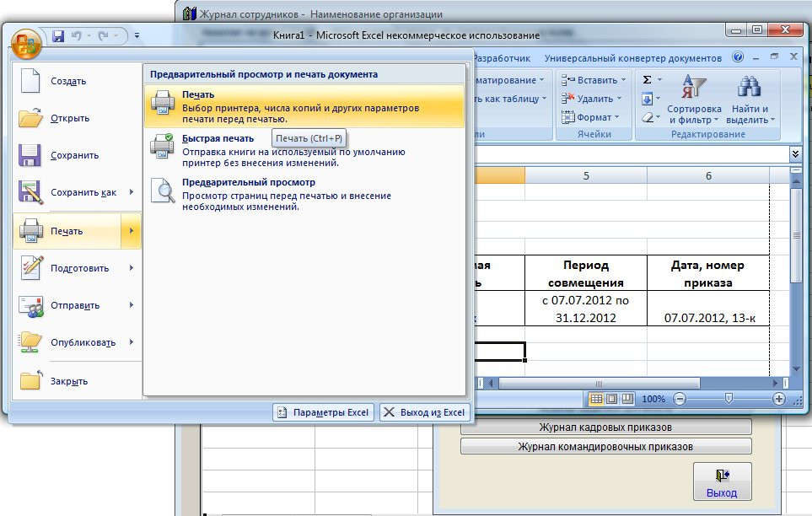Expand the Format (Формат) cells dropdown

click(617, 117)
